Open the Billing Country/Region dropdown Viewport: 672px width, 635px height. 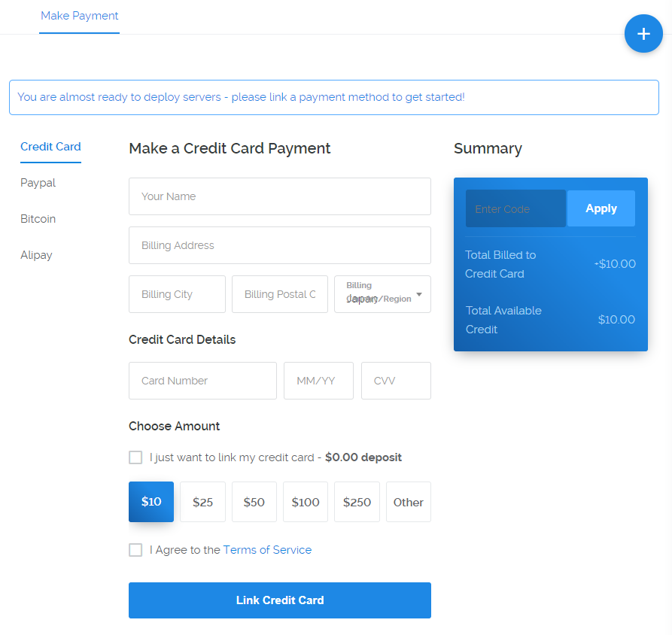pyautogui.click(x=382, y=294)
